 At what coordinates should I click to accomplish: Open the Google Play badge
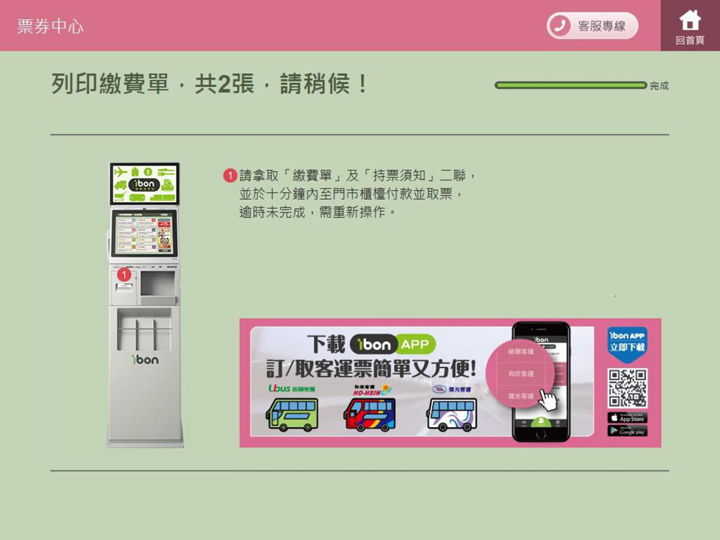(x=627, y=431)
